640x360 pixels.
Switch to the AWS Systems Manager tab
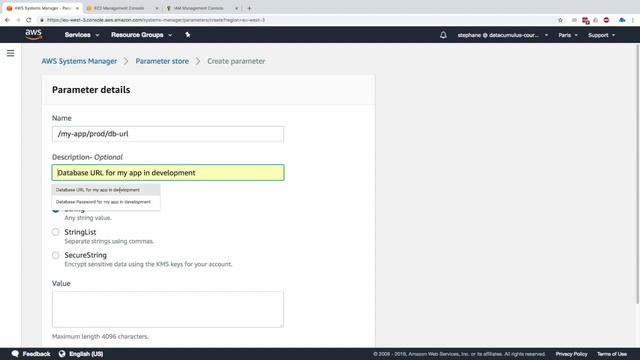point(41,8)
